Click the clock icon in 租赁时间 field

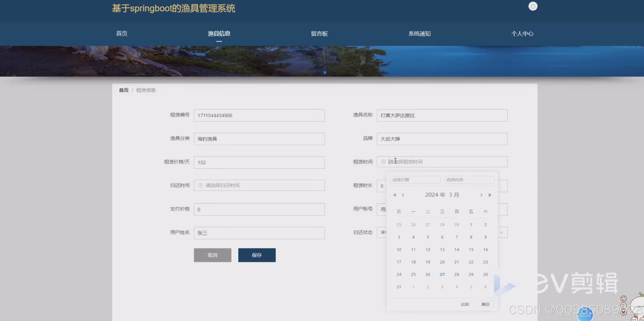pyautogui.click(x=384, y=162)
